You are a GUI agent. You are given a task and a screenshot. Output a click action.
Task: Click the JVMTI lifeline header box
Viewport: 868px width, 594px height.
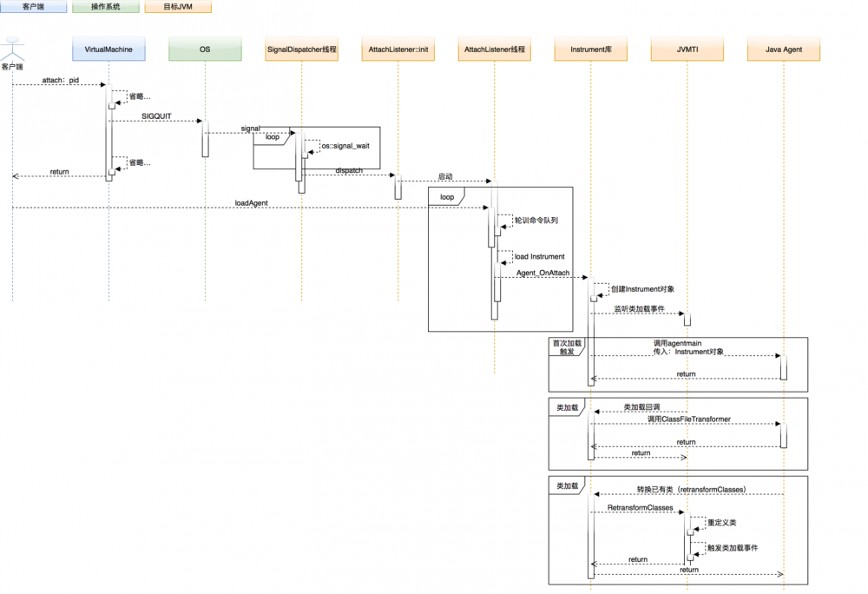pyautogui.click(x=687, y=49)
